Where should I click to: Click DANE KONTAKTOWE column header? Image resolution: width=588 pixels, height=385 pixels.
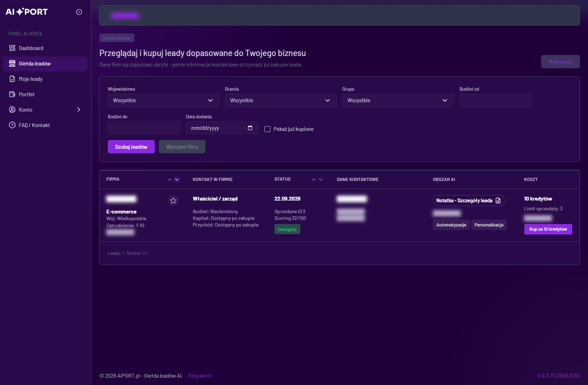[x=358, y=179]
